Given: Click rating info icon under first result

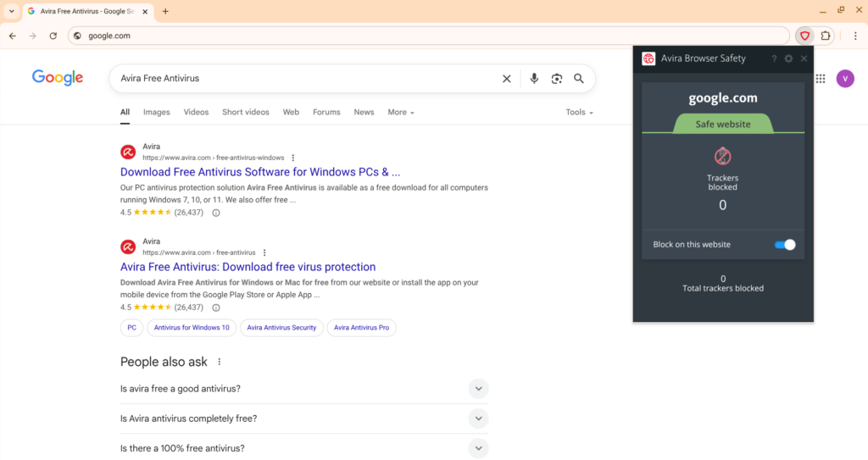Looking at the screenshot, I should click(216, 213).
